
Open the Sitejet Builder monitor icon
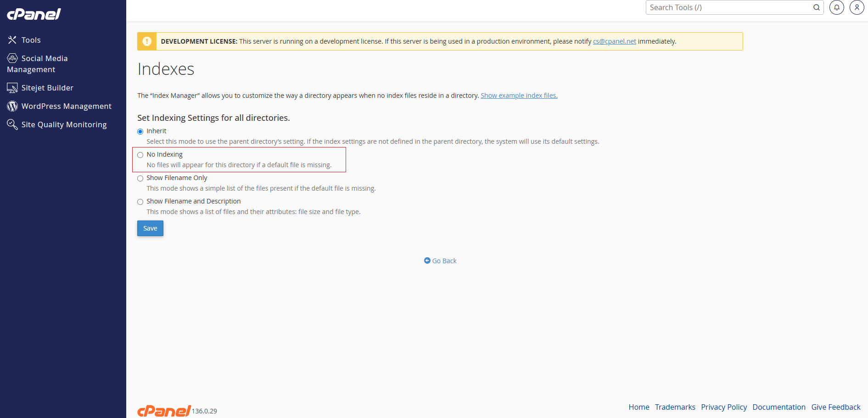(x=12, y=88)
